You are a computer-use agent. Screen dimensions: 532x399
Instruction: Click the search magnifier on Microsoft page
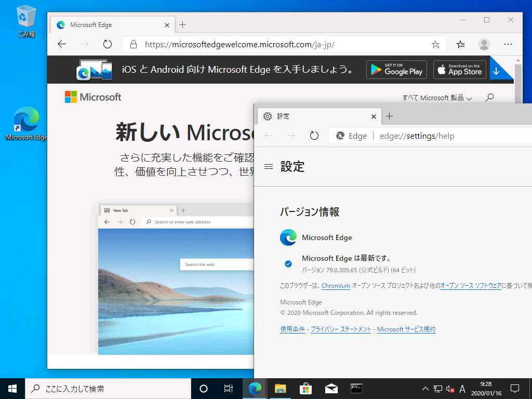click(x=489, y=98)
